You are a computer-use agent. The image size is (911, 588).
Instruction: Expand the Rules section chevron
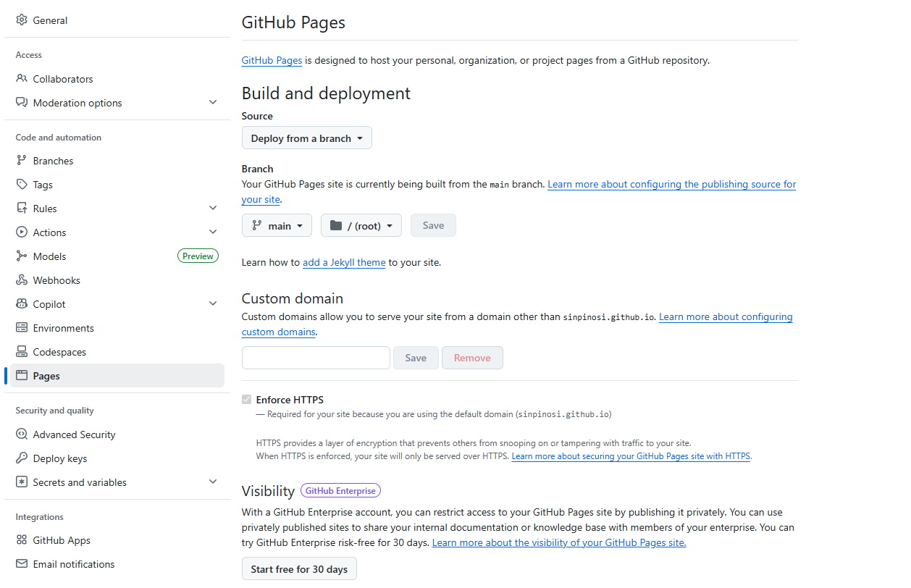click(x=213, y=209)
